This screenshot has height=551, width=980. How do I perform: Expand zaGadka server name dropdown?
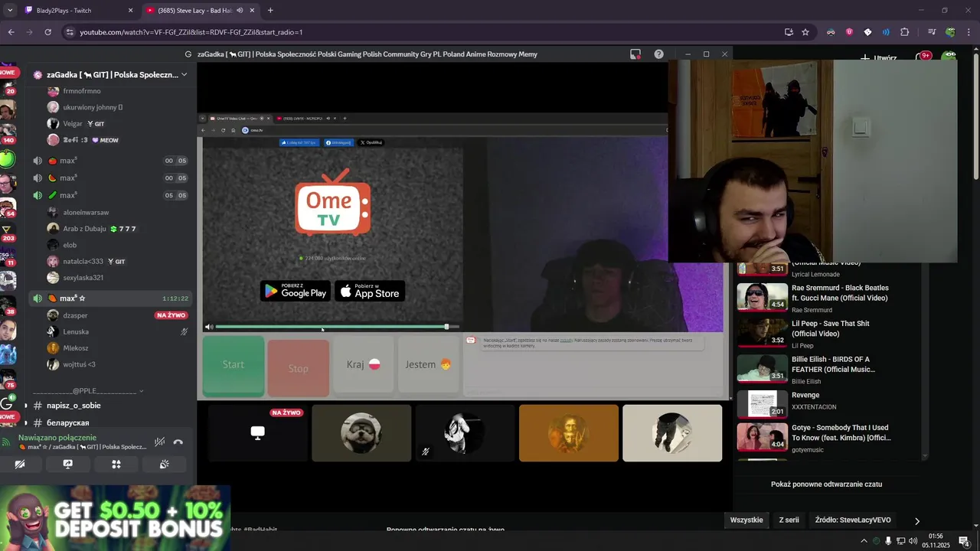point(184,74)
